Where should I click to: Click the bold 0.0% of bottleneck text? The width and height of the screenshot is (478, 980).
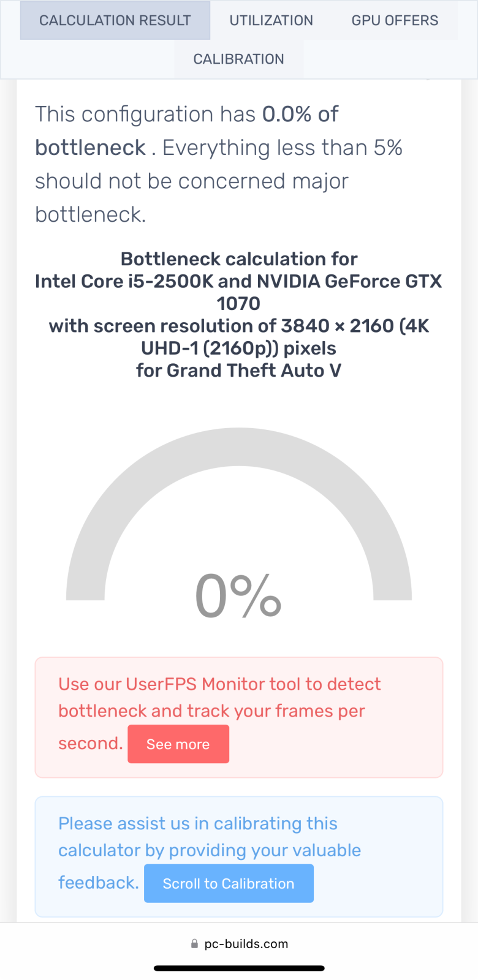[x=300, y=115]
